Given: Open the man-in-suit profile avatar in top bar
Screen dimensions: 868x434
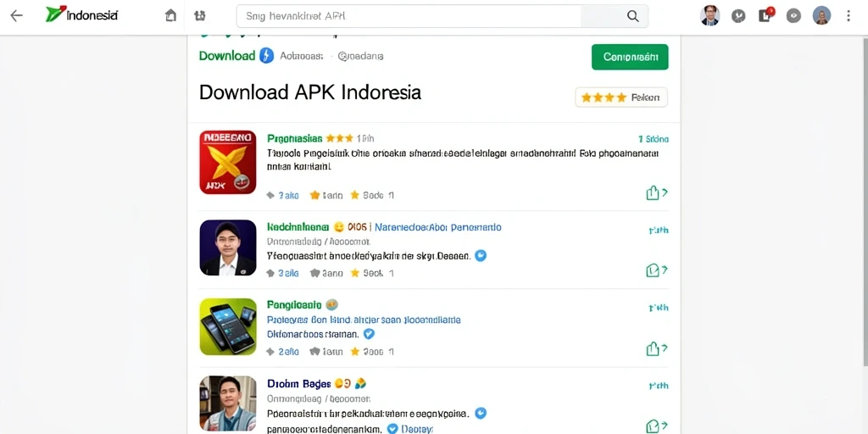Looking at the screenshot, I should pyautogui.click(x=709, y=15).
